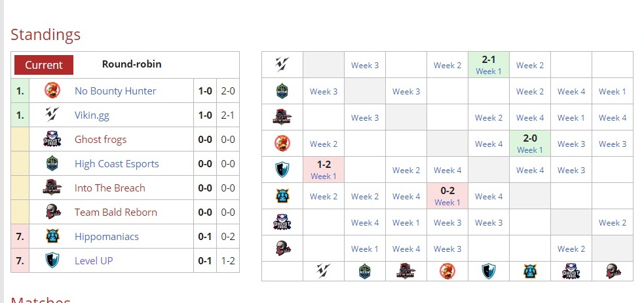Select the Current standings tab
This screenshot has height=303, width=644.
pyautogui.click(x=44, y=65)
